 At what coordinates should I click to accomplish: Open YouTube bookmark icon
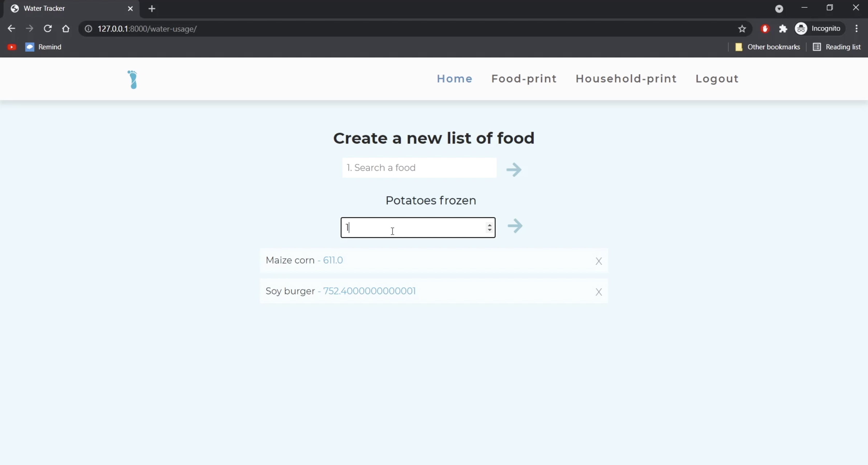12,47
